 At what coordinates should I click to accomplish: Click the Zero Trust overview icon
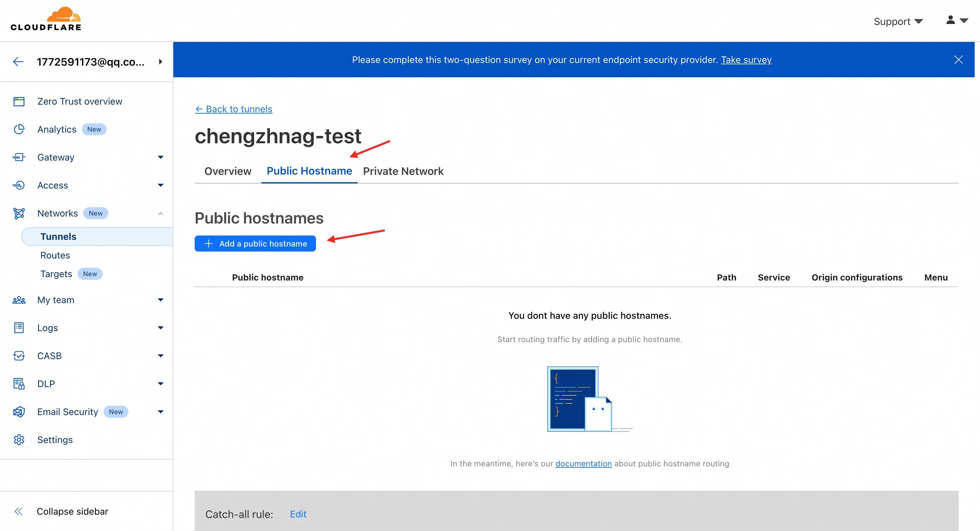click(x=19, y=102)
